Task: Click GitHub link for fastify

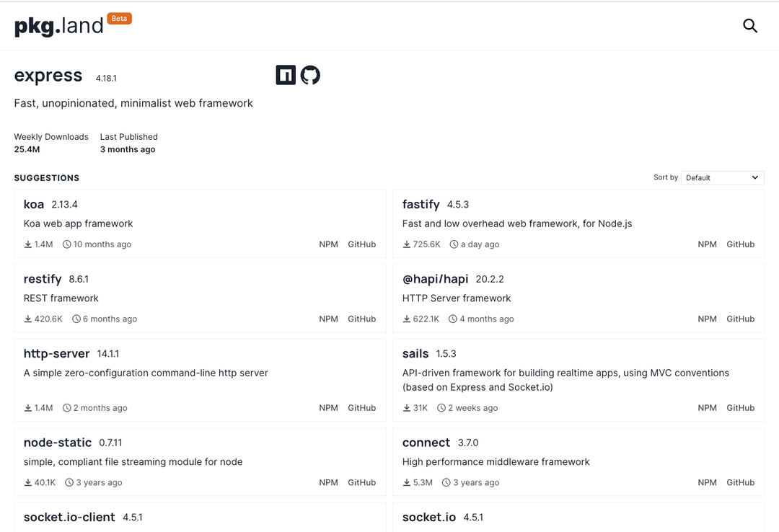Action: (x=740, y=244)
